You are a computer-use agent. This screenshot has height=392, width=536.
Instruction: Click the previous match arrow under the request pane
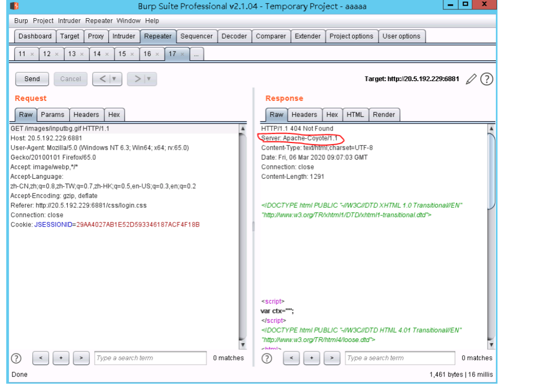[41, 358]
